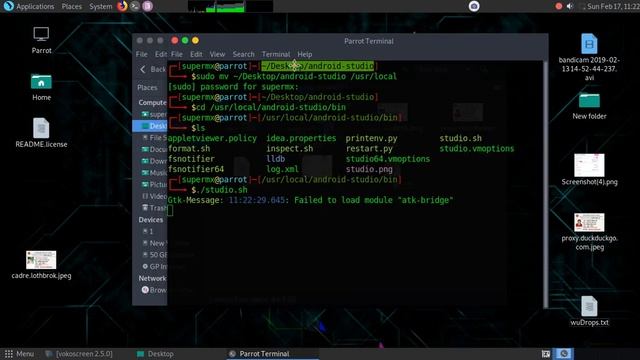The height and width of the screenshot is (360, 640).
Task: Open the Places menu
Action: point(71,7)
